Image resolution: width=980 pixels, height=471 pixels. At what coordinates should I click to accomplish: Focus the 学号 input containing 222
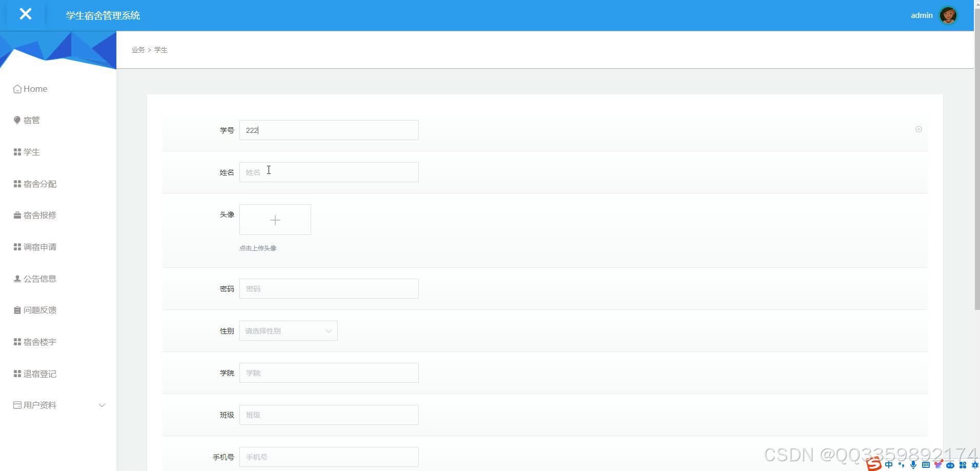[329, 130]
